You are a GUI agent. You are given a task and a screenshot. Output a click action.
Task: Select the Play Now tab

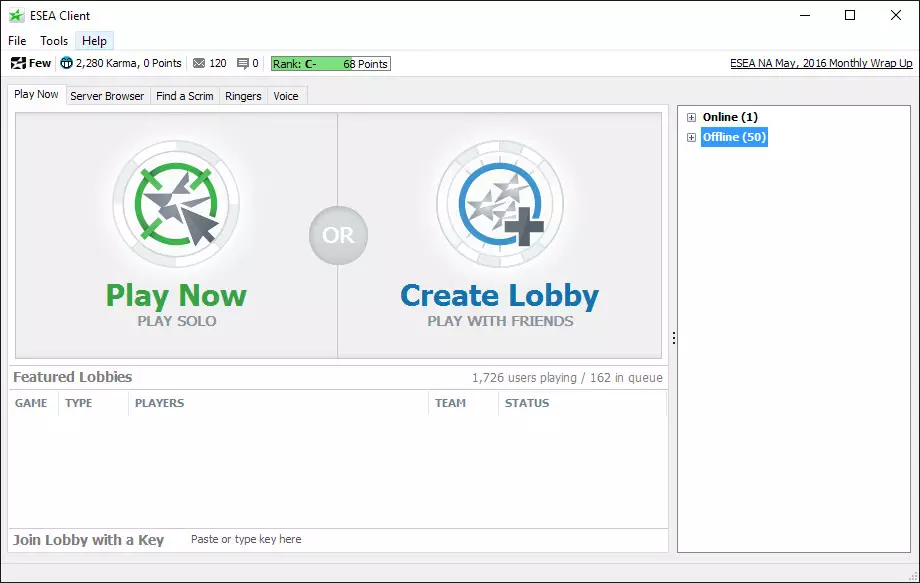pos(36,94)
